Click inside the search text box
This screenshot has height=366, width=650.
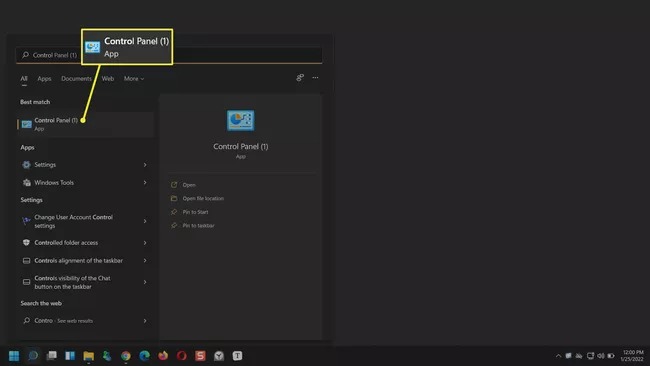[x=169, y=55]
